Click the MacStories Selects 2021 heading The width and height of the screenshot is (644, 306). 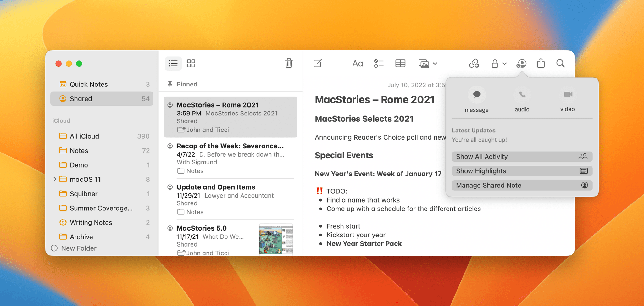coord(364,119)
